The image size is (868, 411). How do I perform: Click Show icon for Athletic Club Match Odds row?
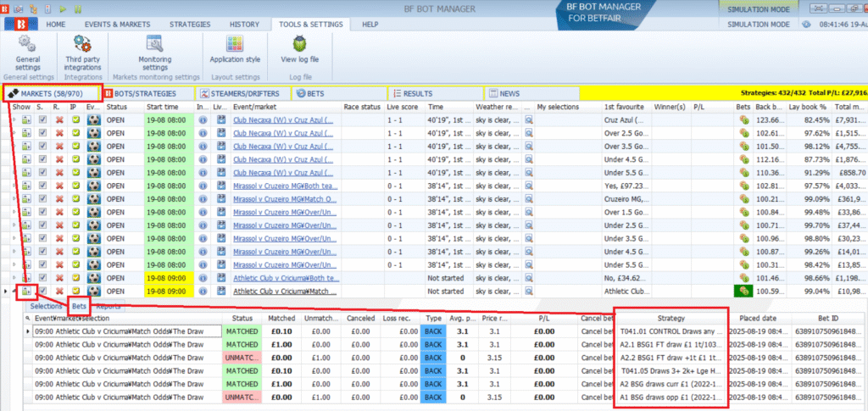[x=26, y=291]
